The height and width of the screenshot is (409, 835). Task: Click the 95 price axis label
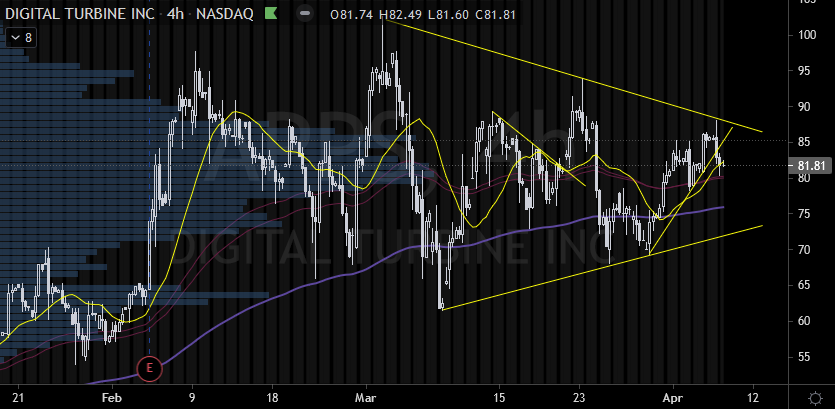coord(804,71)
